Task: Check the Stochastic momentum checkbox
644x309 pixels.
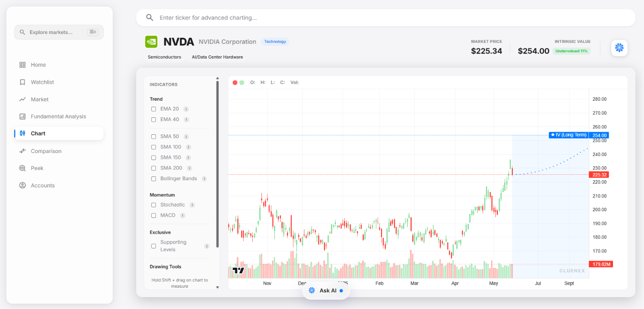Action: 154,205
